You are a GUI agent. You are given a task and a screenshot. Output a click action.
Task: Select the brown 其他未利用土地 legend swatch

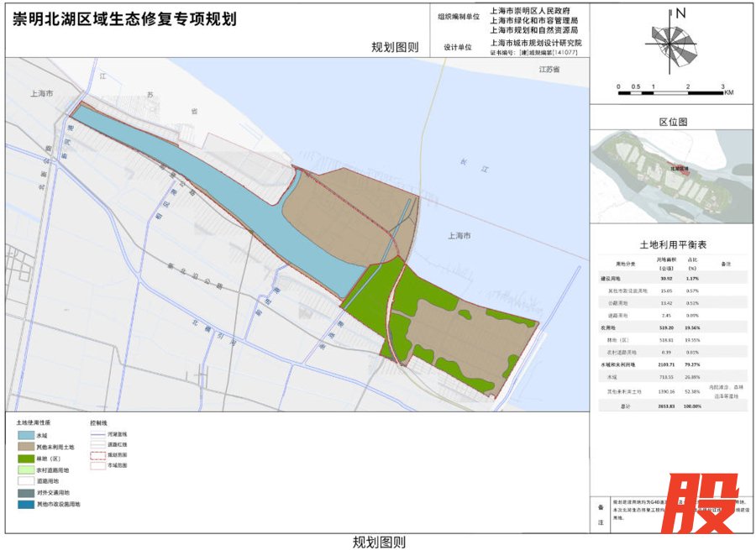pyautogui.click(x=25, y=447)
